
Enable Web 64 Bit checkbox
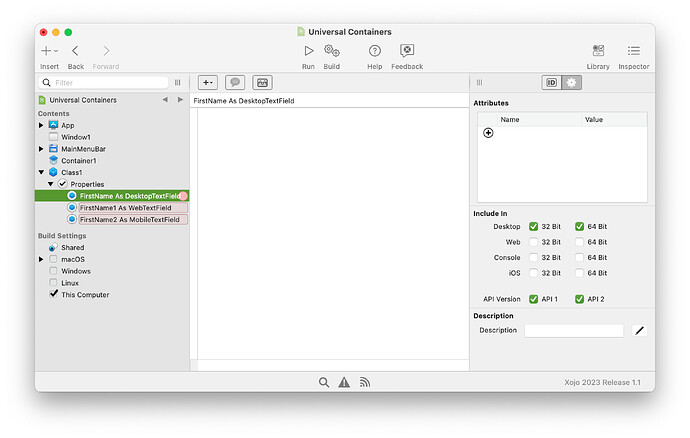pos(579,242)
